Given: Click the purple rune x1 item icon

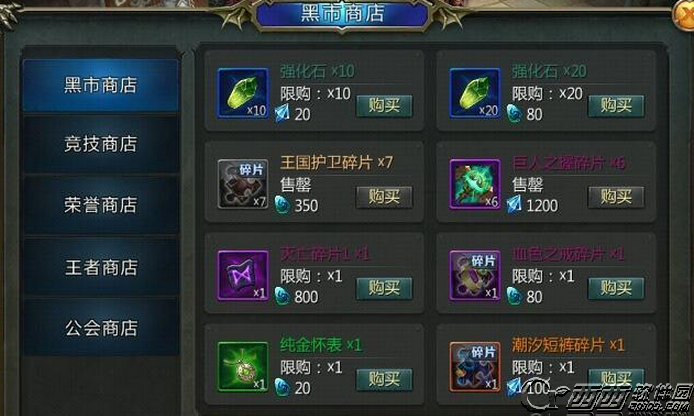Looking at the screenshot, I should (x=243, y=275).
